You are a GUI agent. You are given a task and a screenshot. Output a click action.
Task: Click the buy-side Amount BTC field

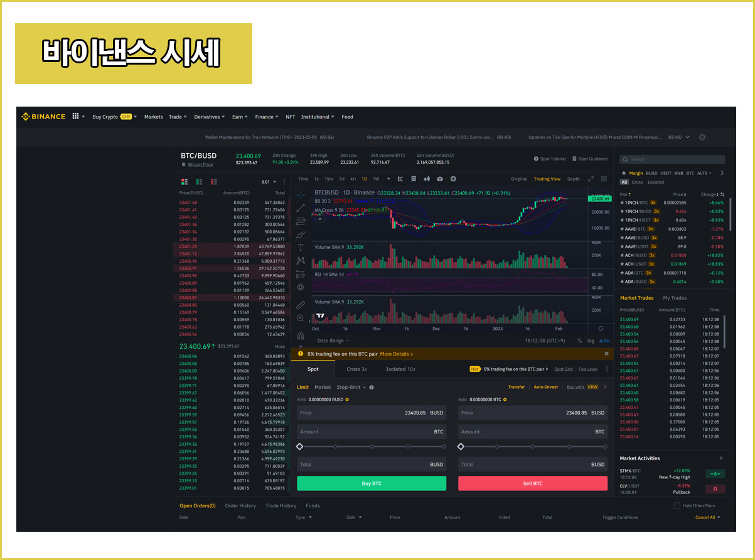click(372, 432)
